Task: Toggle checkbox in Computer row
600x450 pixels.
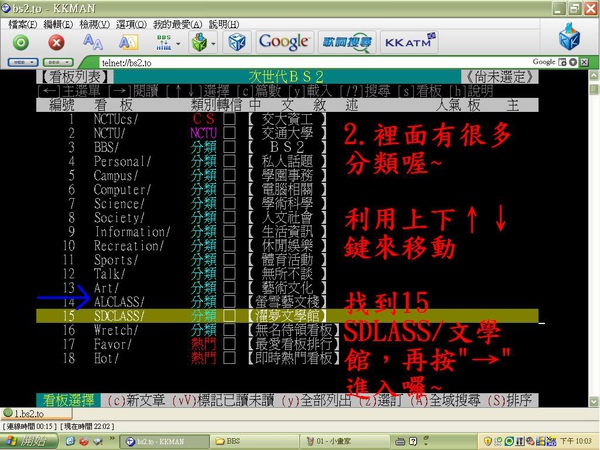Action: coord(229,189)
